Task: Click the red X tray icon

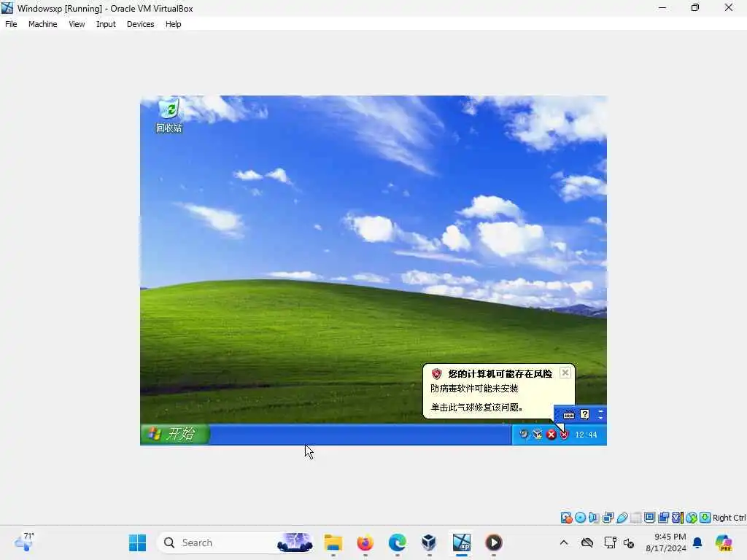Action: click(x=551, y=435)
